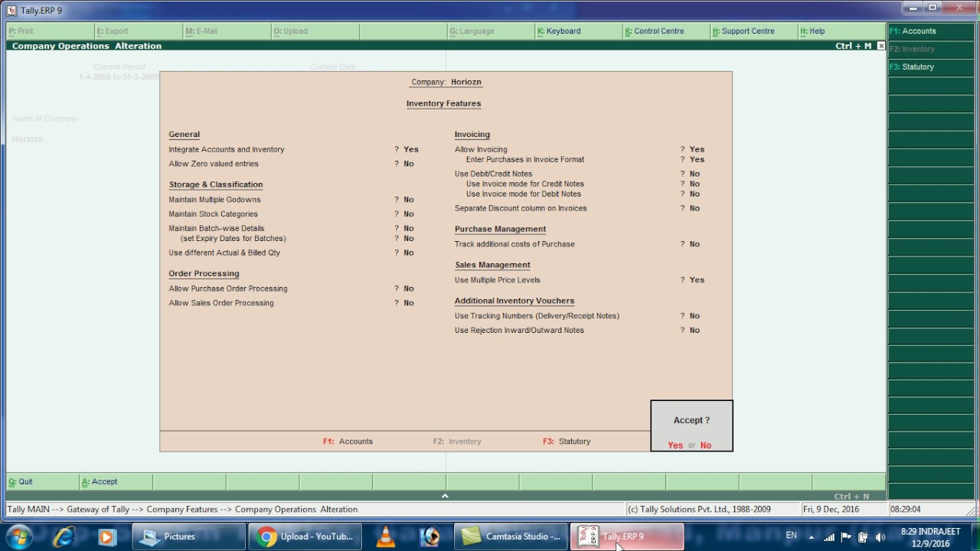Toggle Use Invoice mode for Credit Notes value
This screenshot has height=551, width=980.
694,184
